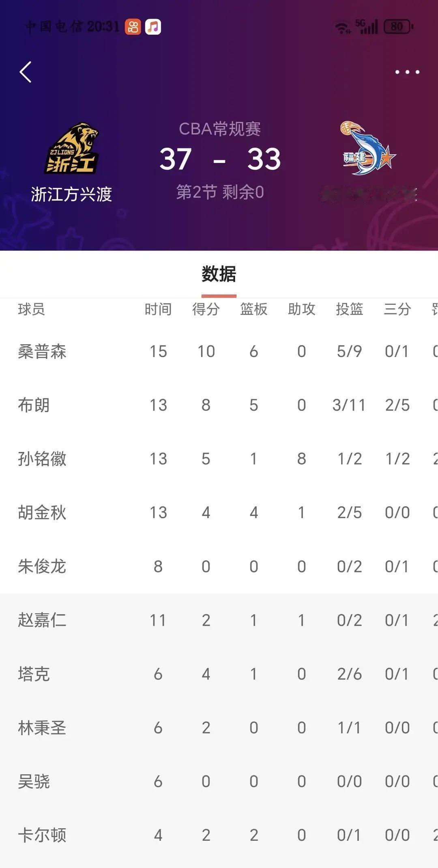Tap the Wi-Fi signal icon
The image size is (438, 868).
[x=342, y=28]
